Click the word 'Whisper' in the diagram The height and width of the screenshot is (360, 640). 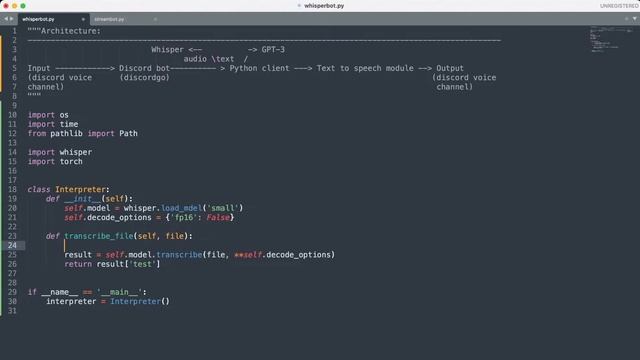tap(167, 50)
